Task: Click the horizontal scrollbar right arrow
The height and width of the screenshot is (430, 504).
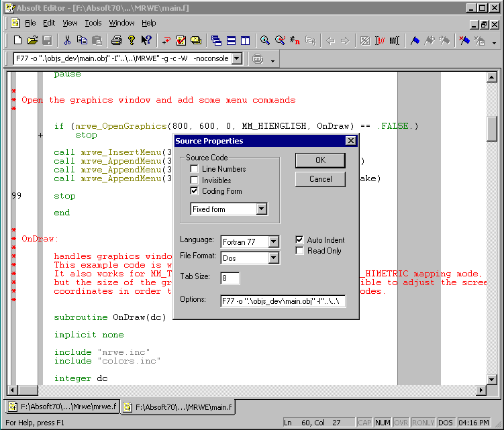Action: [x=481, y=390]
